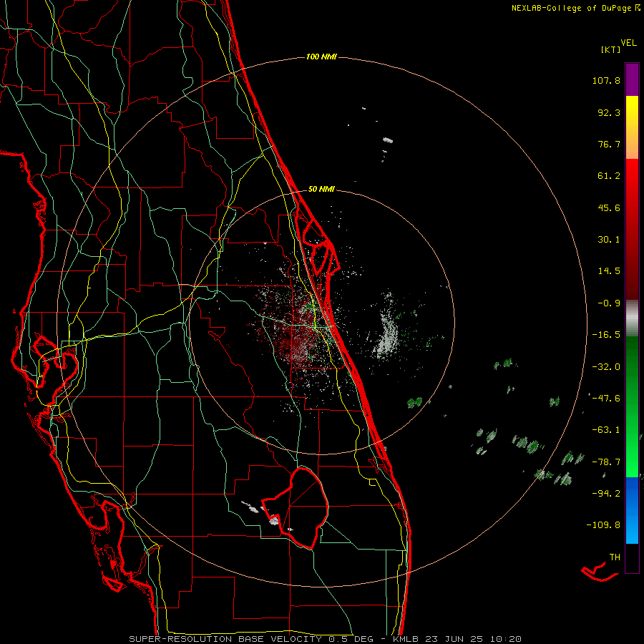Select the 30.1 legend value
Image resolution: width=644 pixels, height=644 pixels.
pyautogui.click(x=609, y=240)
